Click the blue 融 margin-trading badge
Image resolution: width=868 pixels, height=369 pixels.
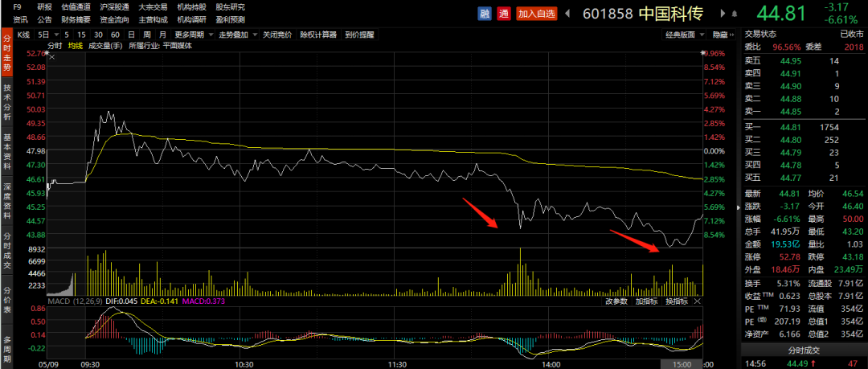(x=485, y=13)
